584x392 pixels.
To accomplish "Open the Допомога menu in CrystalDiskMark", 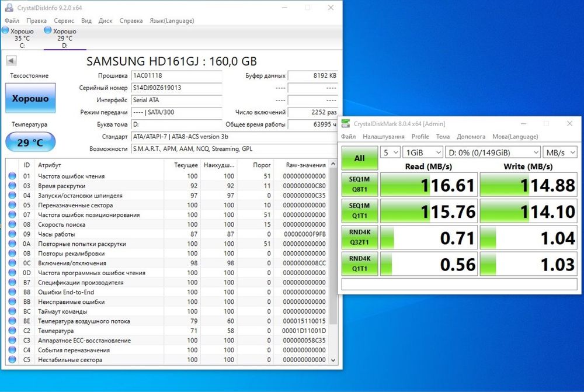I will [471, 136].
